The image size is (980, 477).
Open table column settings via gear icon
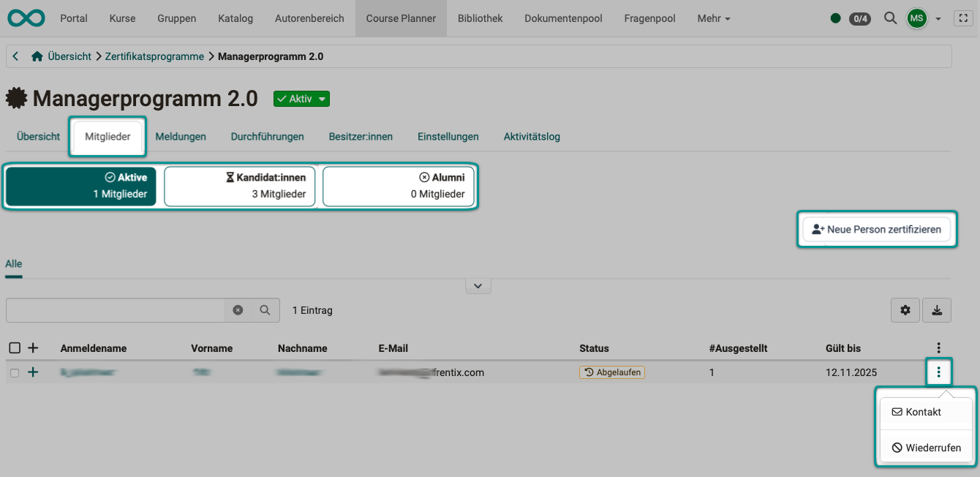coord(905,309)
